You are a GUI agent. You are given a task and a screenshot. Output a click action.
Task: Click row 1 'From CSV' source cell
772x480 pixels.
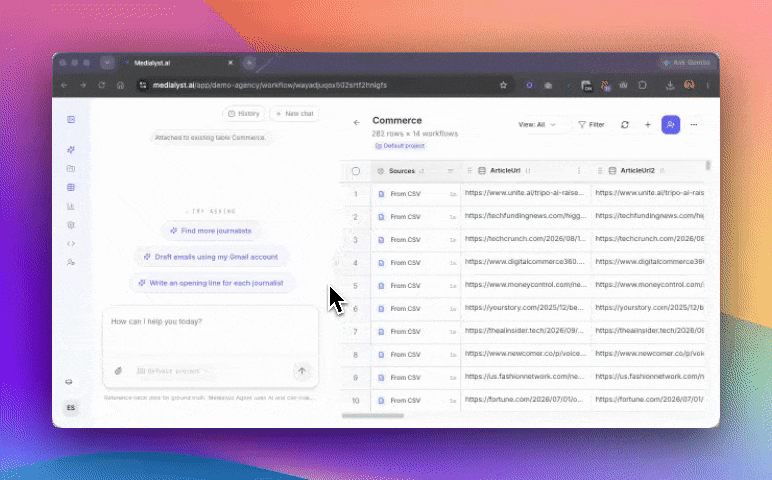416,194
